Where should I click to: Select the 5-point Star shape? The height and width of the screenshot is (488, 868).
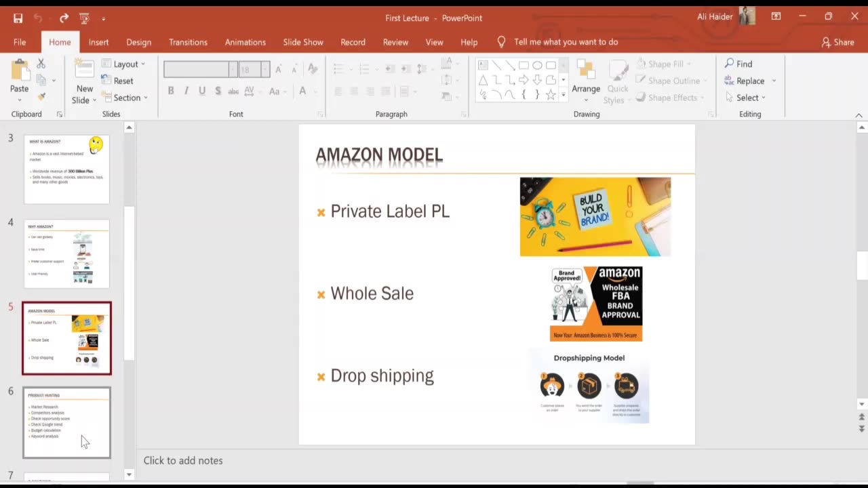[x=551, y=95]
